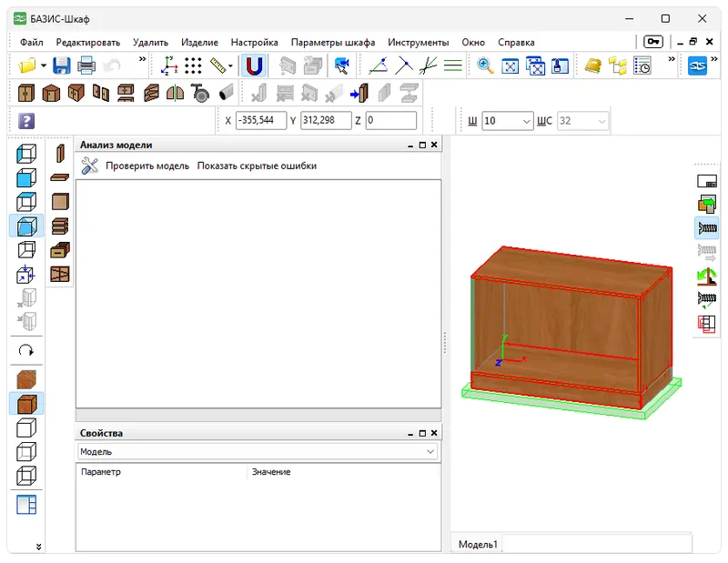The image size is (728, 563).
Task: Click the green parallel lines icon
Action: 452,65
